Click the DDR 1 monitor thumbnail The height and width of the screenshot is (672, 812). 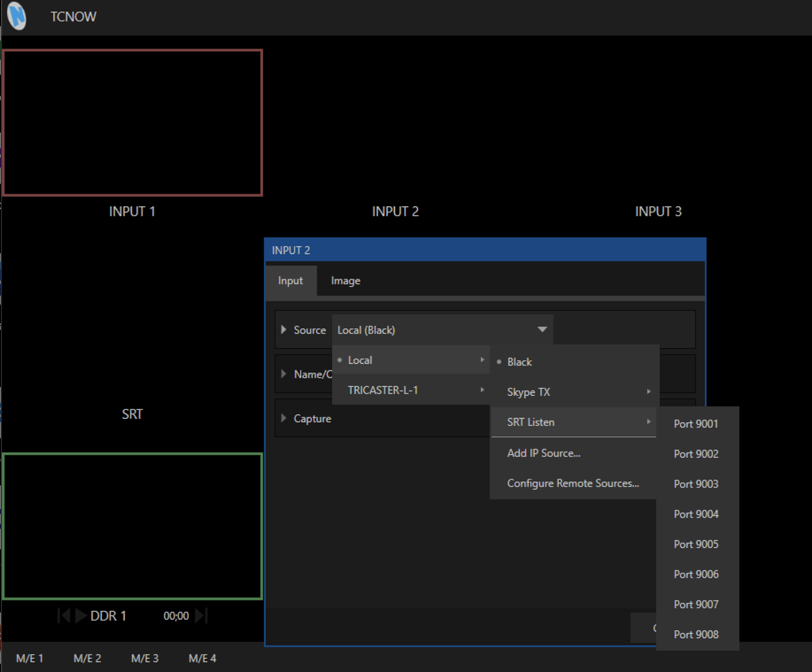[132, 526]
